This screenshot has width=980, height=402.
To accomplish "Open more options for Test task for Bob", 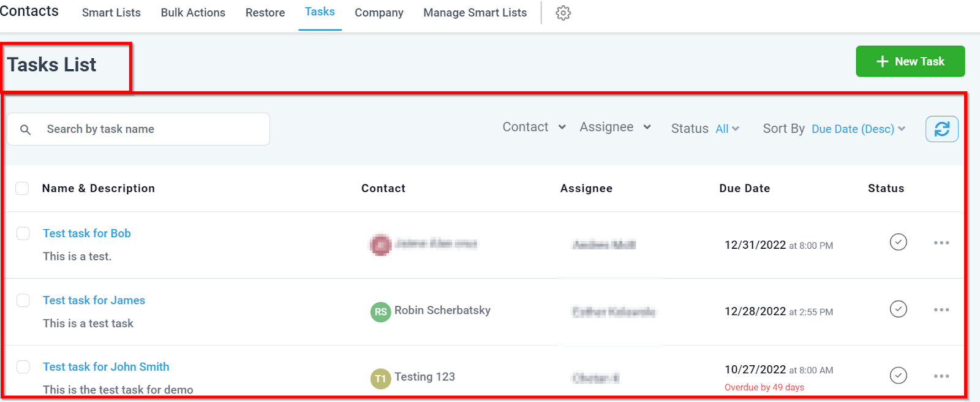I will click(941, 243).
